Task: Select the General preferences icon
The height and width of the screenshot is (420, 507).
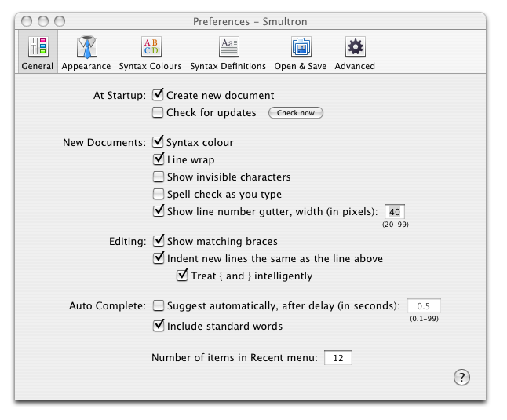Action: click(38, 48)
